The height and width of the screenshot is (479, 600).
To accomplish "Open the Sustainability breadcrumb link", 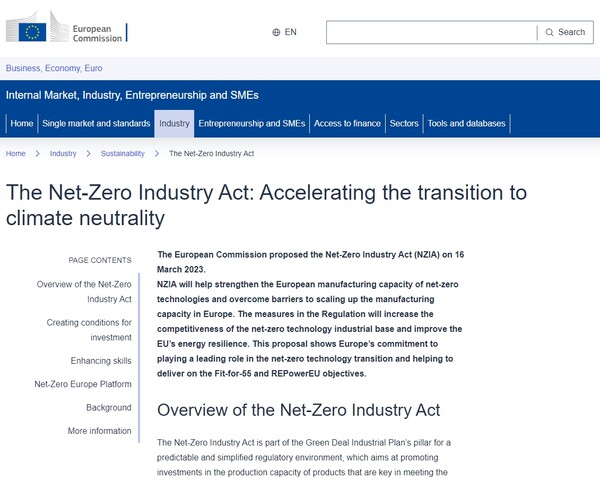I will 122,154.
